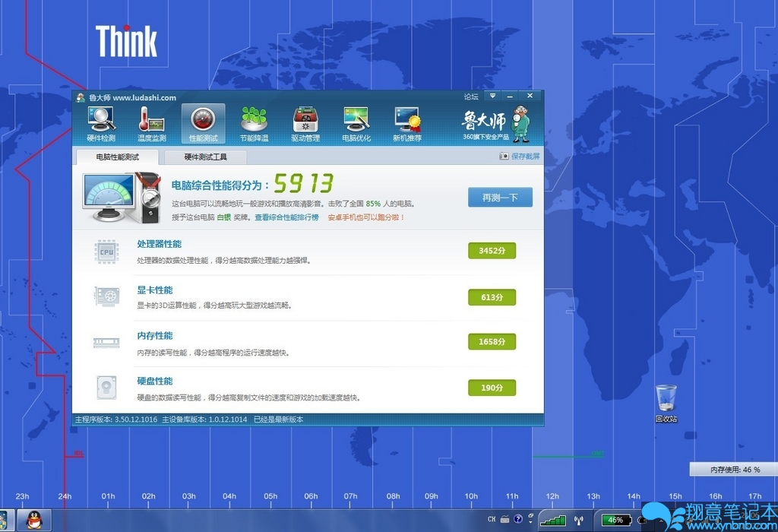Click 保存截屏 to save screenshot

[x=520, y=157]
